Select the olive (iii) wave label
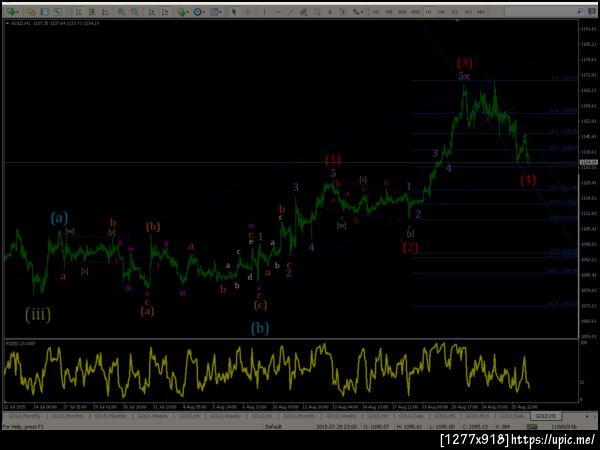600x450 pixels. coord(38,315)
